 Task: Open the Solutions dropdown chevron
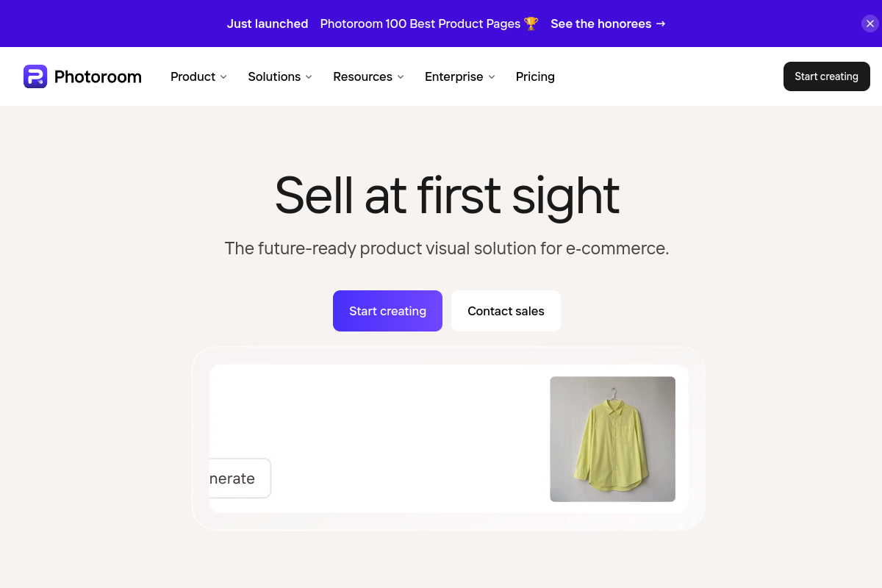309,77
